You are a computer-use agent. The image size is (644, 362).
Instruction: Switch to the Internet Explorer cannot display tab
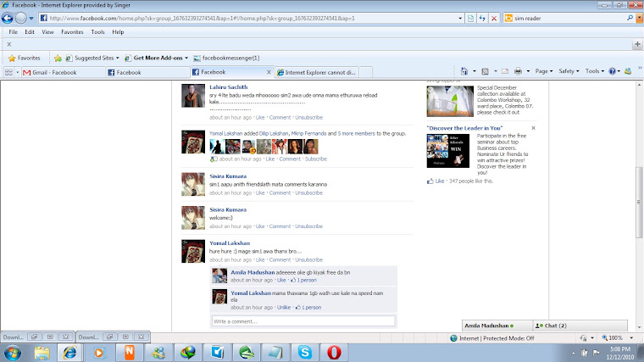click(x=317, y=72)
